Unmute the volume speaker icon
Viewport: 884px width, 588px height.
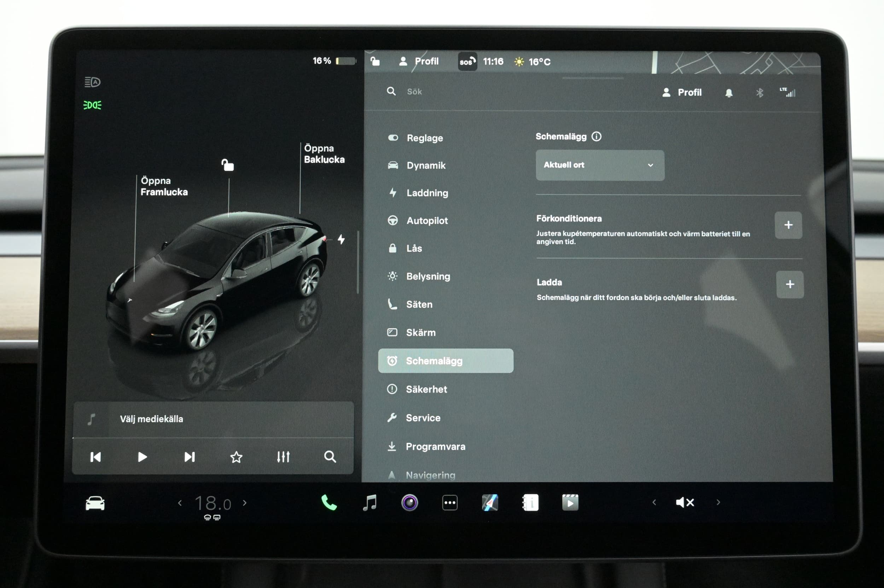685,502
